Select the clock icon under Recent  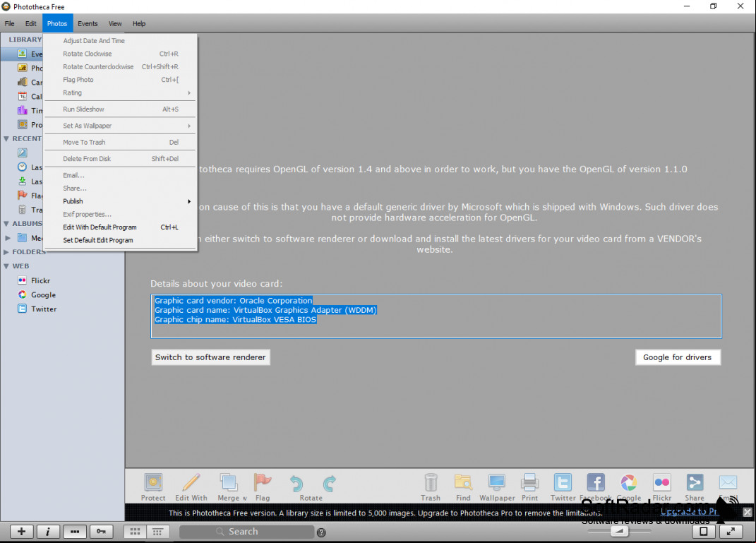click(22, 167)
